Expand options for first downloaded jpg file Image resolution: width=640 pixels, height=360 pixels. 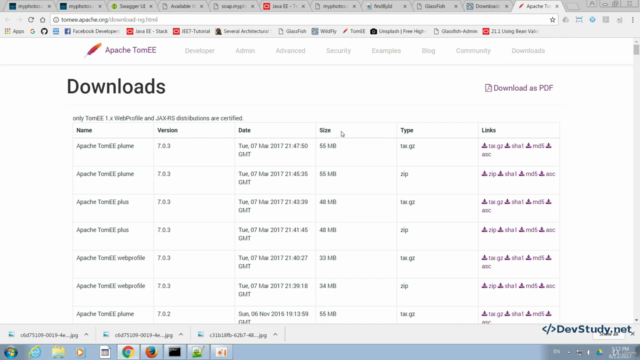(86, 335)
